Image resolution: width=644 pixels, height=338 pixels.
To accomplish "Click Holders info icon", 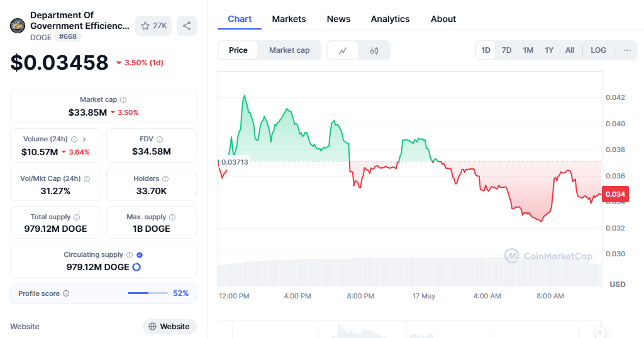I will pyautogui.click(x=165, y=179).
